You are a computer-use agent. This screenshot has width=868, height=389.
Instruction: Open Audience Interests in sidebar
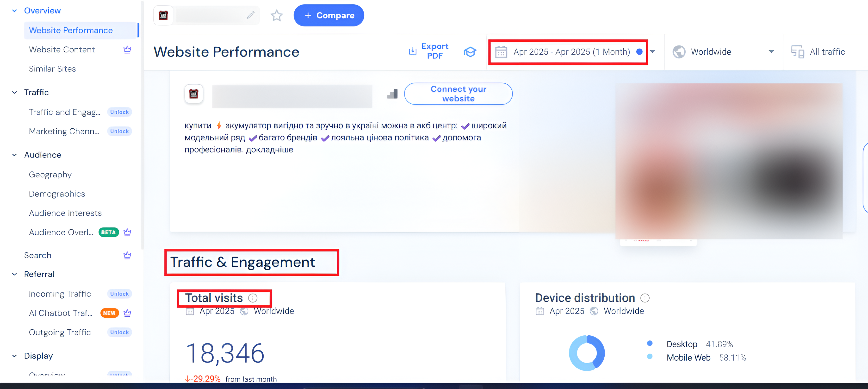tap(65, 213)
